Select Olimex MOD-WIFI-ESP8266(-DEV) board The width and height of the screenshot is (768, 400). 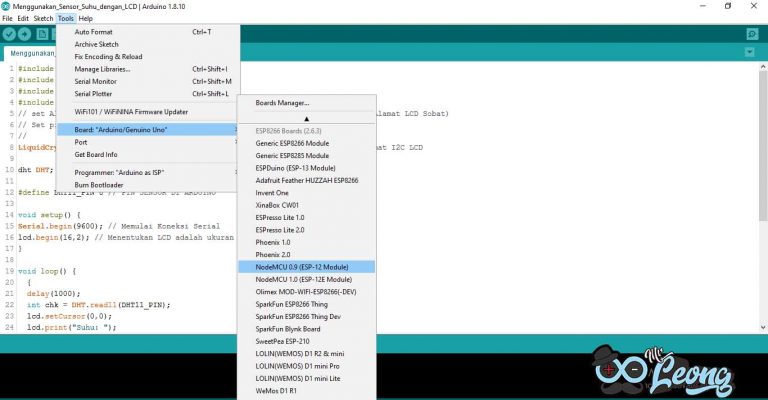[307, 292]
